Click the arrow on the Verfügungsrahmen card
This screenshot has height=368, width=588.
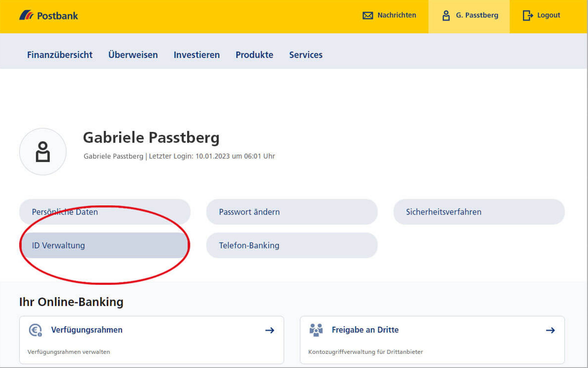click(x=270, y=330)
